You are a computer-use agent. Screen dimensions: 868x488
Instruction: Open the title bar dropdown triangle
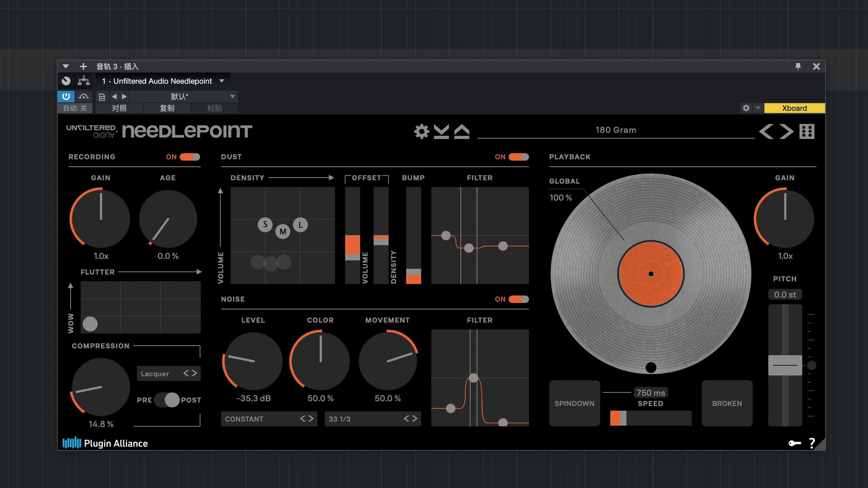[66, 66]
